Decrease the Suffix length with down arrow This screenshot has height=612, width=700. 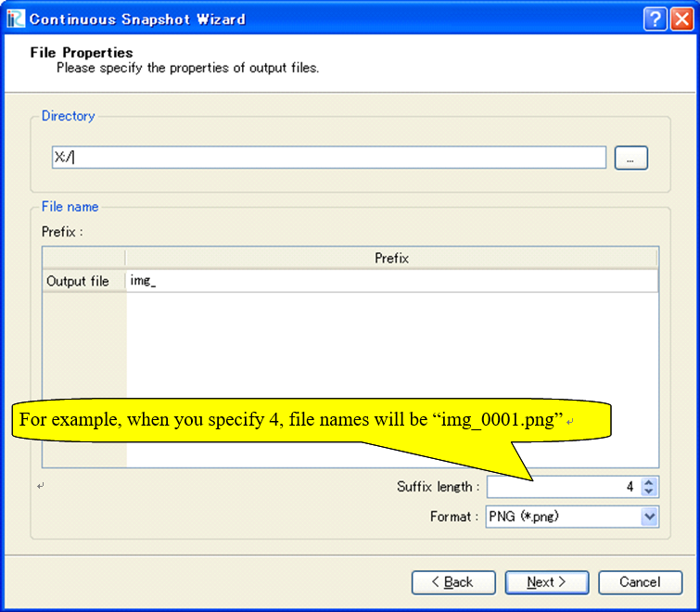pos(649,491)
